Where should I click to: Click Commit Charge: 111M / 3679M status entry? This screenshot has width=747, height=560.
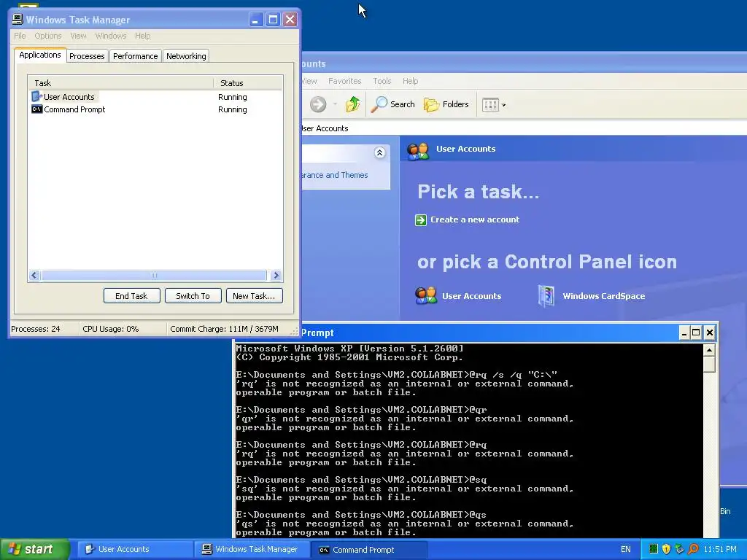tap(224, 329)
